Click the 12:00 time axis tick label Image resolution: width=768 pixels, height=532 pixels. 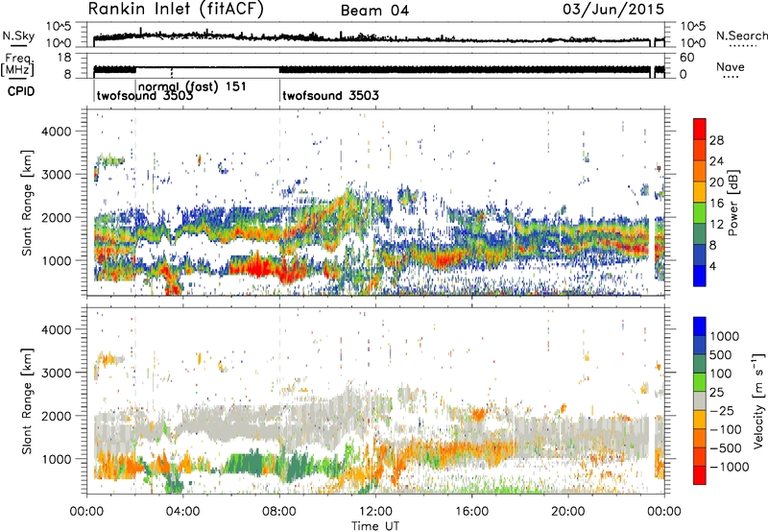click(x=375, y=512)
